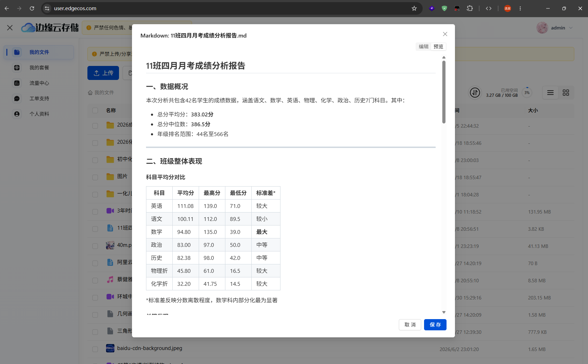The width and height of the screenshot is (588, 364).
Task: Close the Markdown preview dialog
Action: click(445, 34)
